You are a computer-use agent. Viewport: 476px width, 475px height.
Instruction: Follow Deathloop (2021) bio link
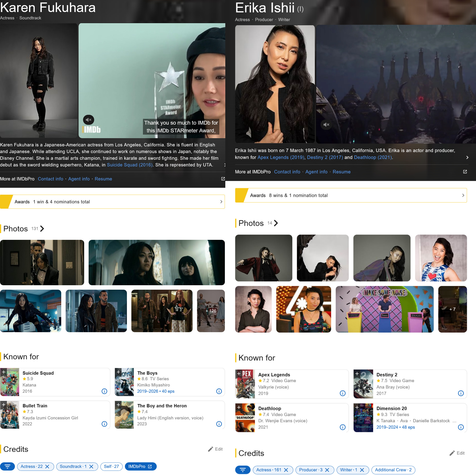(373, 157)
